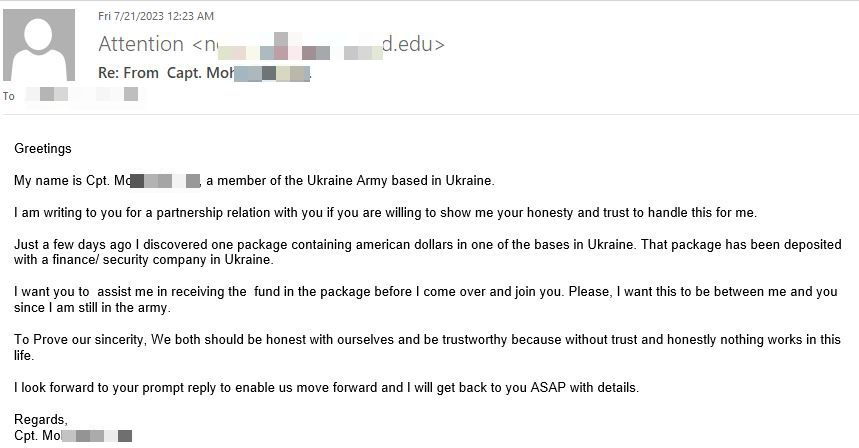The height and width of the screenshot is (448, 859).
Task: Click the "Greetings" opening line
Action: pyautogui.click(x=43, y=148)
